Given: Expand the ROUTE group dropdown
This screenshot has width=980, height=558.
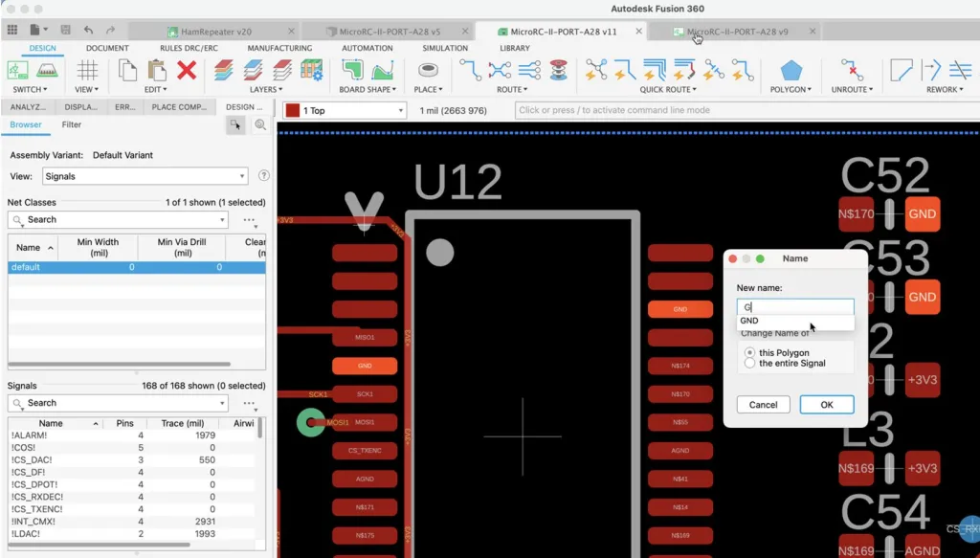Looking at the screenshot, I should tap(513, 89).
